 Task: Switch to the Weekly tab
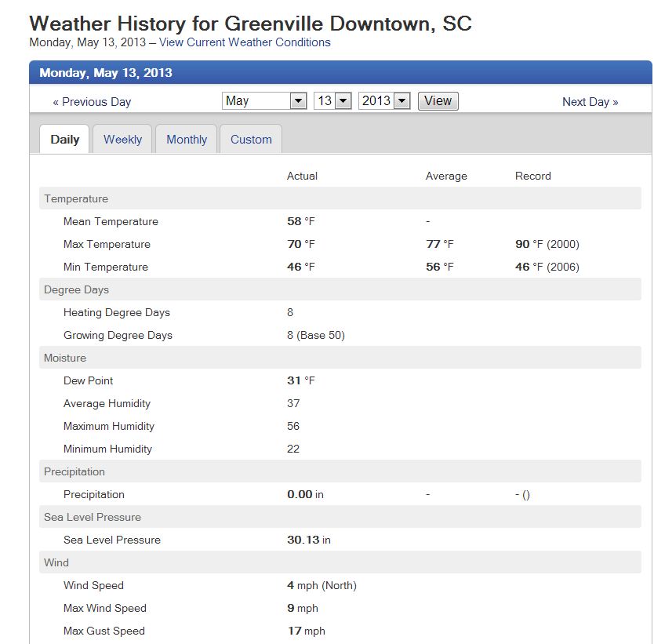pyautogui.click(x=122, y=140)
